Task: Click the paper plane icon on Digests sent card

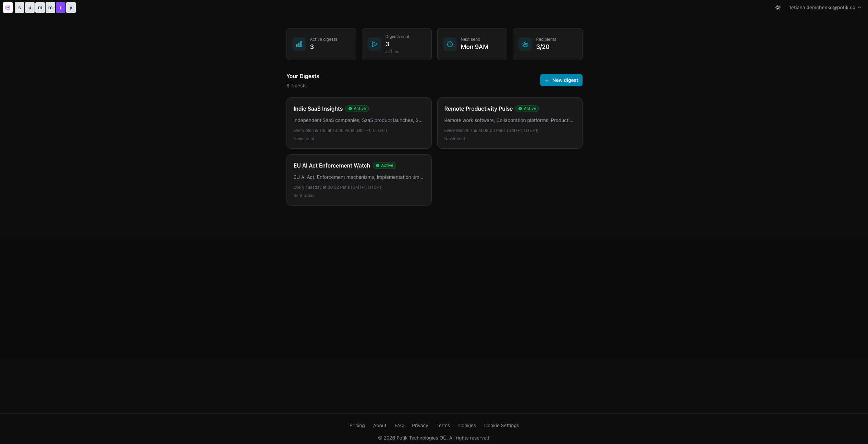Action: 374,44
